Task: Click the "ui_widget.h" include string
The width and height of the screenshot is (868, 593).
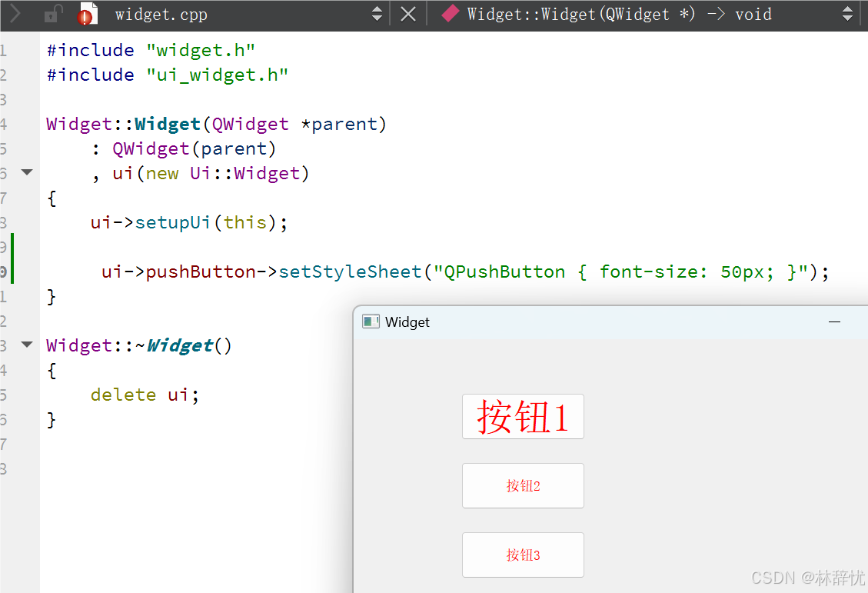Action: (217, 75)
